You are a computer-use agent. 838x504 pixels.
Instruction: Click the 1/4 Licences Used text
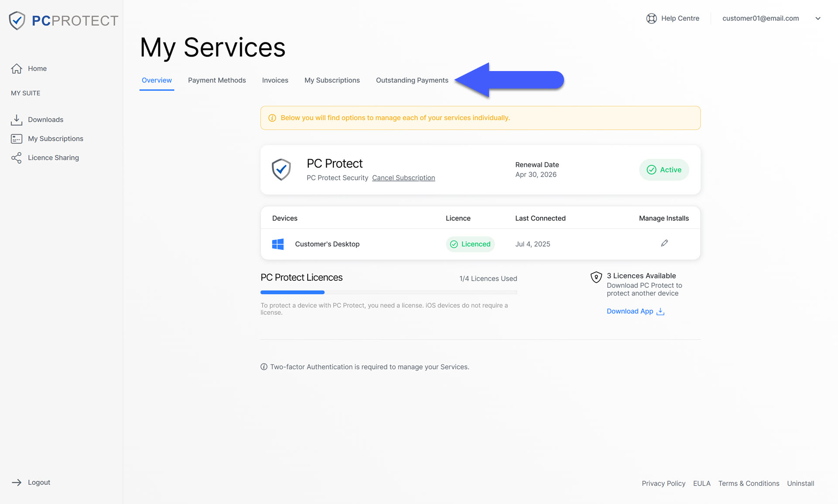tap(488, 279)
